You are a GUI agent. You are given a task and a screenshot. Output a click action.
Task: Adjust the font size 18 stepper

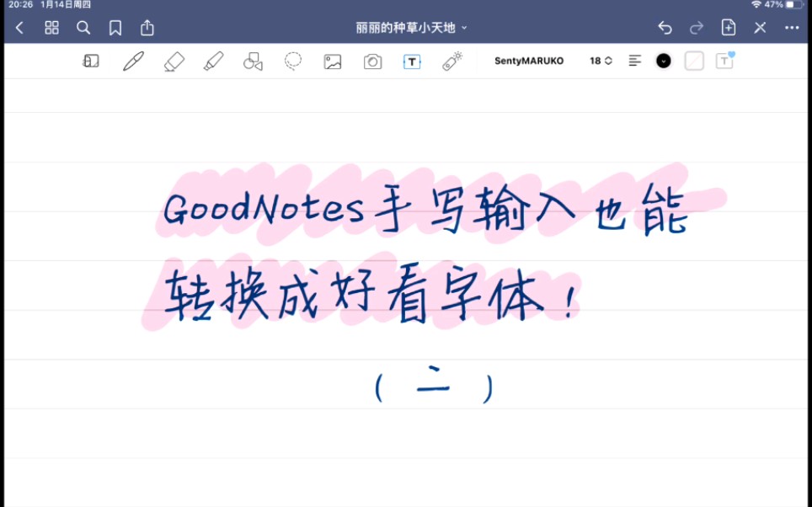pyautogui.click(x=601, y=61)
